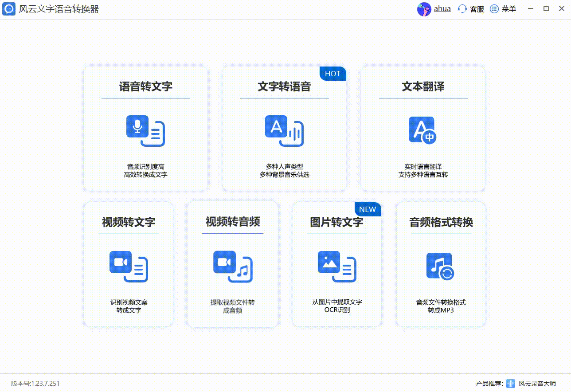Click the text translation icon
The width and height of the screenshot is (571, 392).
tap(422, 130)
